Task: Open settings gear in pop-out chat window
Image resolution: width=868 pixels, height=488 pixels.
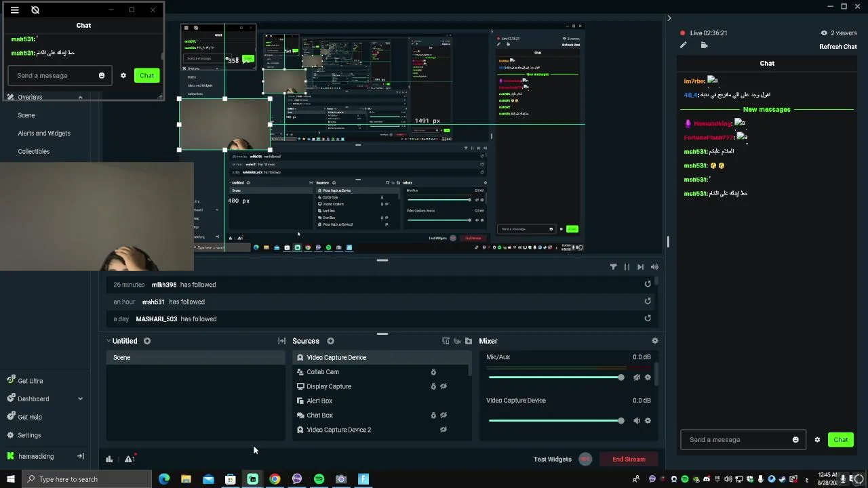Action: [x=123, y=75]
